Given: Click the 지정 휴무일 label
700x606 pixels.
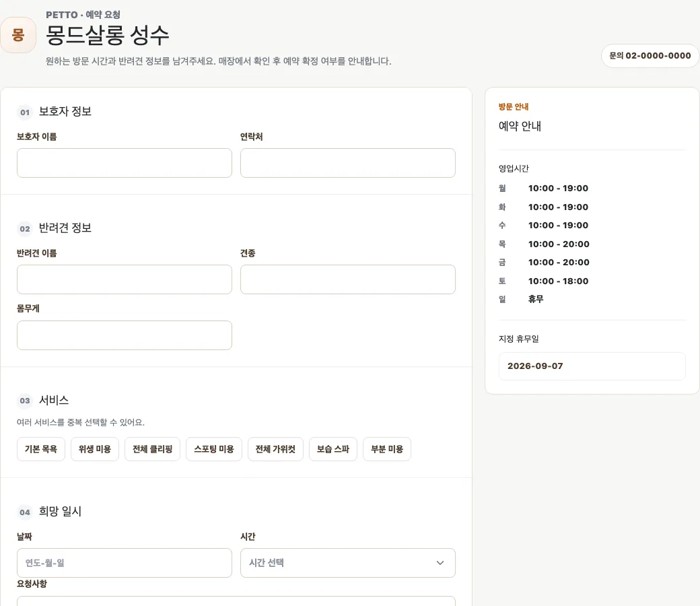Looking at the screenshot, I should pos(519,339).
